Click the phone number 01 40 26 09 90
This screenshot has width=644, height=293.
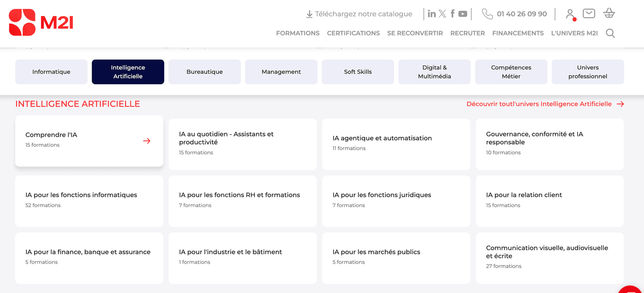[x=522, y=14]
